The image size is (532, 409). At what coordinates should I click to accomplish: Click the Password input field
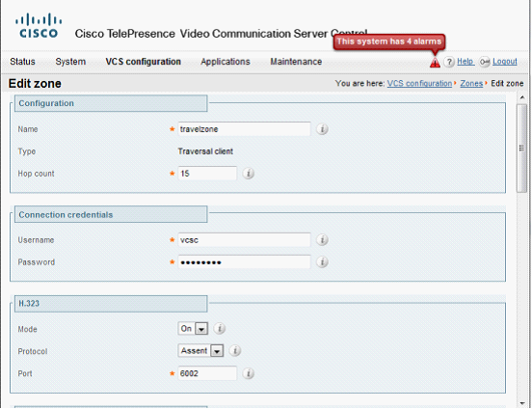[x=244, y=262]
